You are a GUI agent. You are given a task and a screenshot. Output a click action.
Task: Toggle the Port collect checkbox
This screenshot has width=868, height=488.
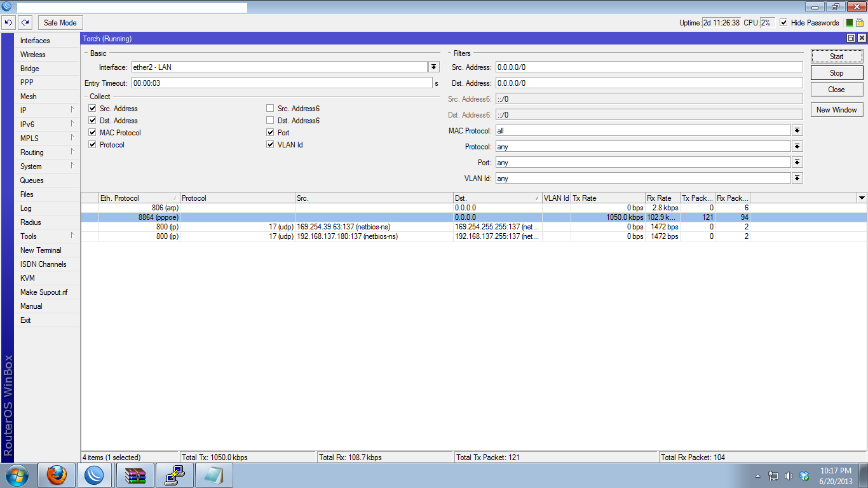click(x=270, y=133)
